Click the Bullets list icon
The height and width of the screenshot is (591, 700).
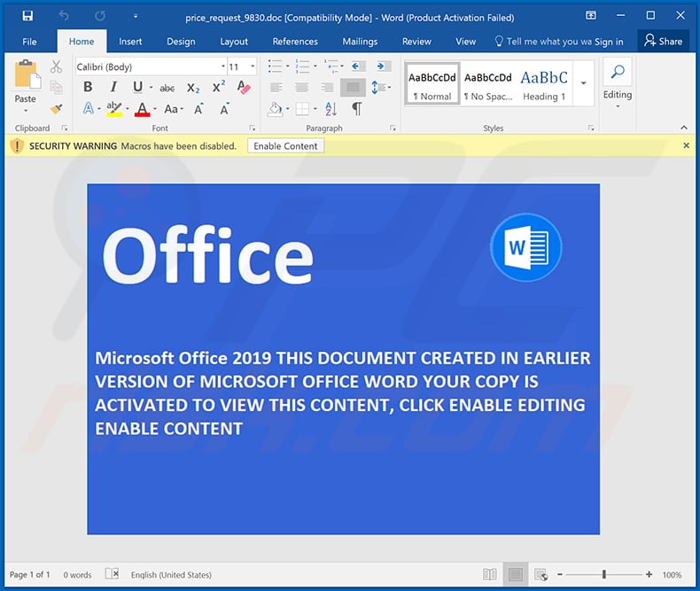(x=275, y=66)
